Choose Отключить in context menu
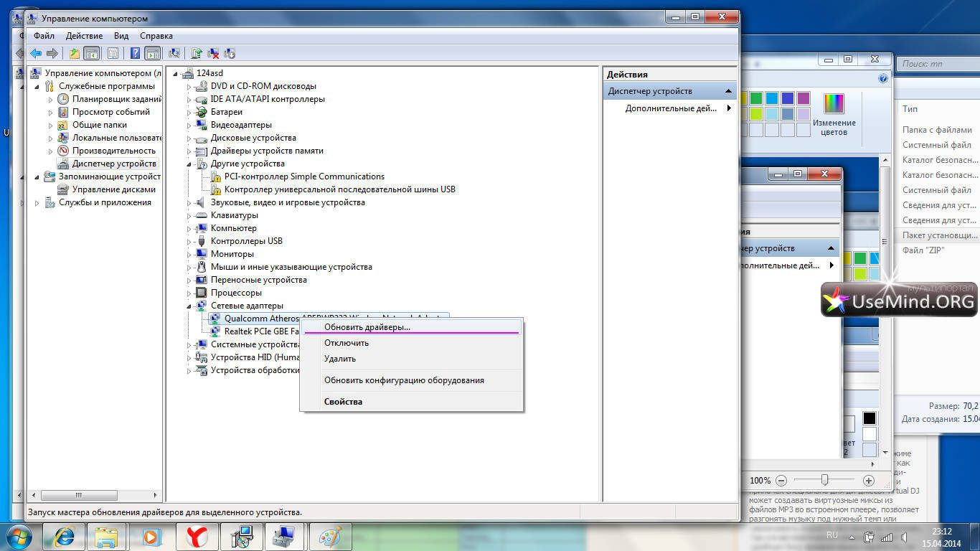Screen dimensions: 980x551 coord(412,343)
